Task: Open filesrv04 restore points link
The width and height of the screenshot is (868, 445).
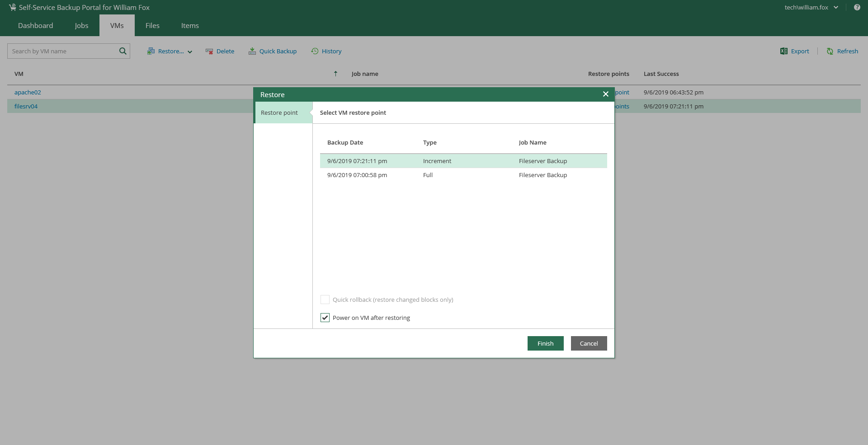Action: click(x=622, y=106)
